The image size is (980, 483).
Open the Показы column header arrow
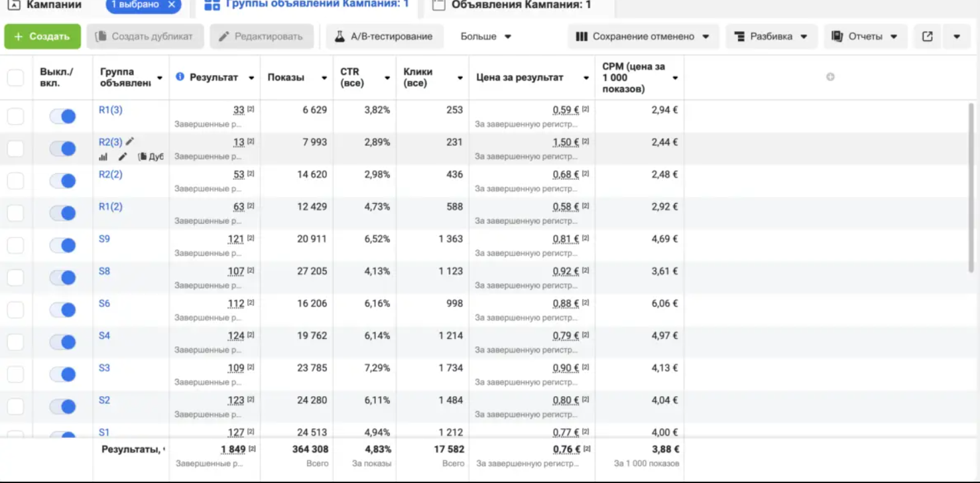click(324, 78)
